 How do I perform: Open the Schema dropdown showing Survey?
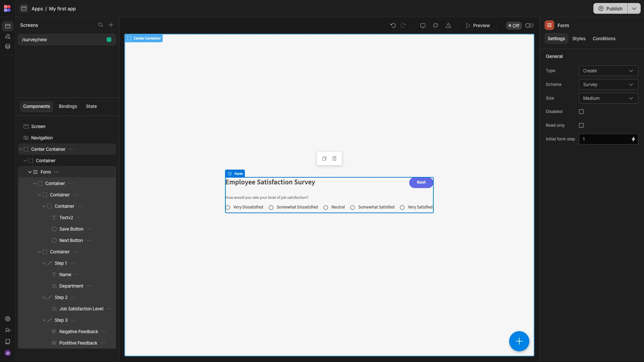608,84
